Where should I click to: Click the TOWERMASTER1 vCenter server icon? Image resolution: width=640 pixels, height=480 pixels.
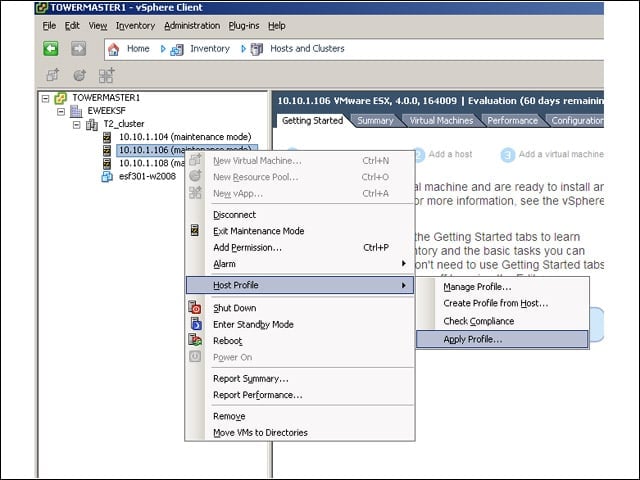pos(60,98)
